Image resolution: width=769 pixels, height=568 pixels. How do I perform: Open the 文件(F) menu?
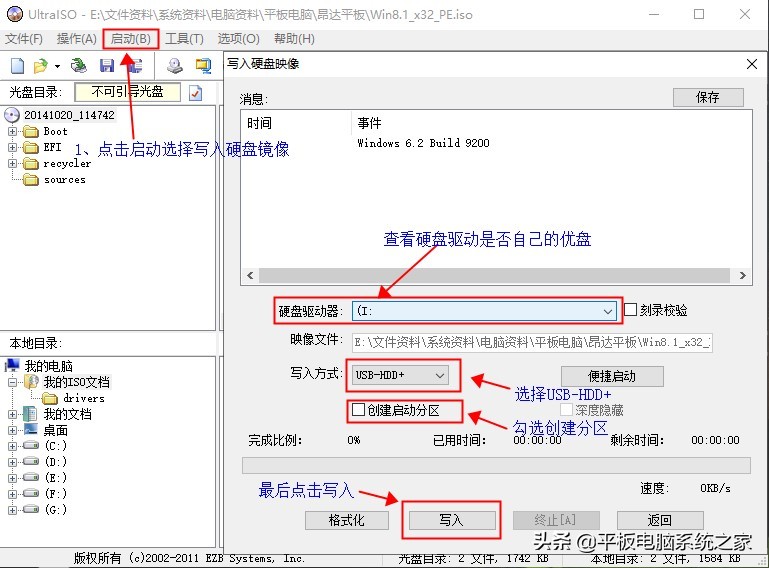click(x=24, y=39)
